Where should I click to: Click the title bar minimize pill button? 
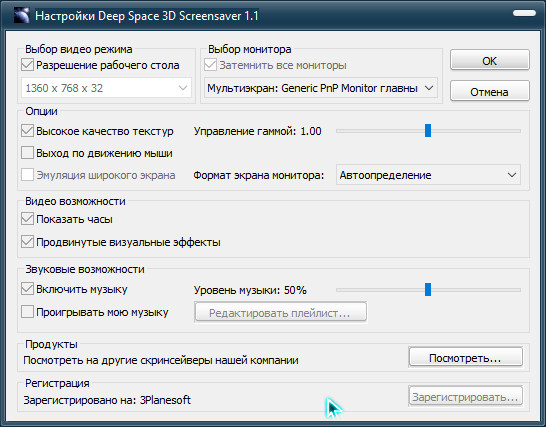pos(524,13)
